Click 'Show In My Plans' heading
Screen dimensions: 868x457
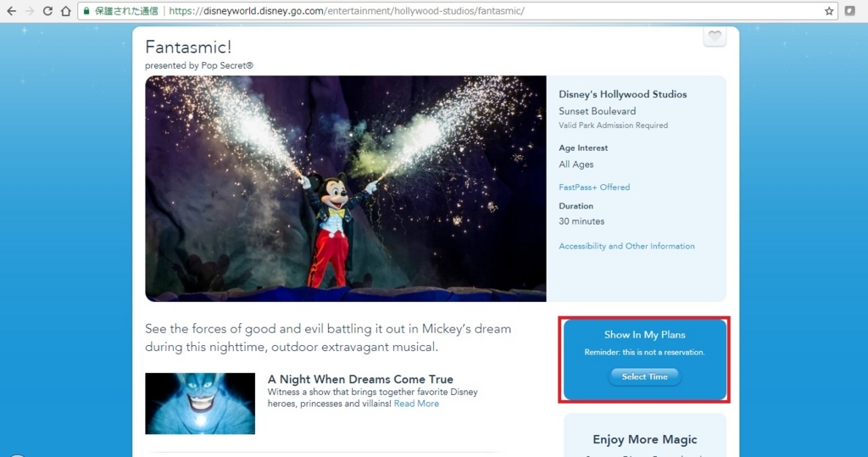644,335
